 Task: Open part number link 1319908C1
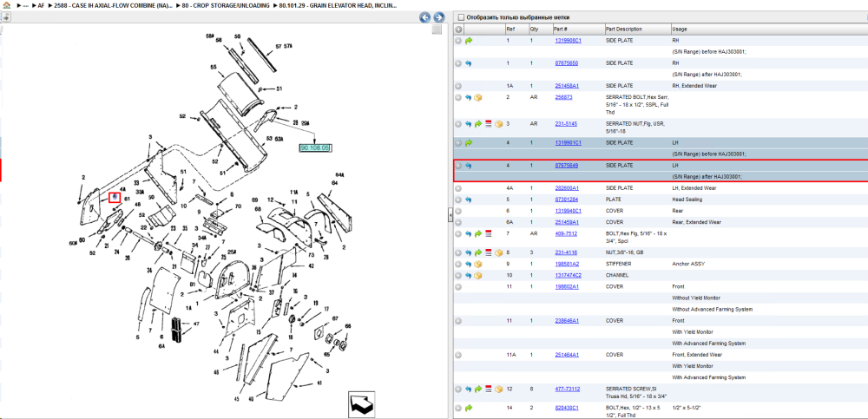pos(568,41)
